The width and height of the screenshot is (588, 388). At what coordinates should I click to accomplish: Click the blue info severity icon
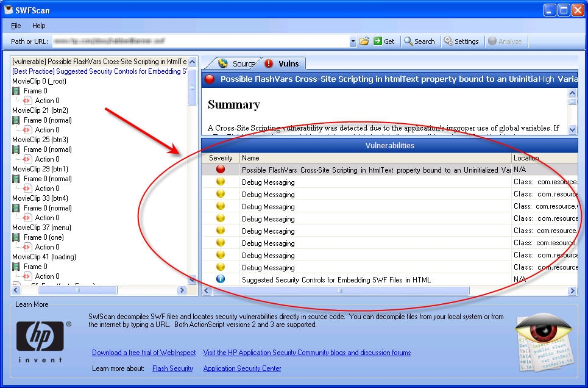221,279
